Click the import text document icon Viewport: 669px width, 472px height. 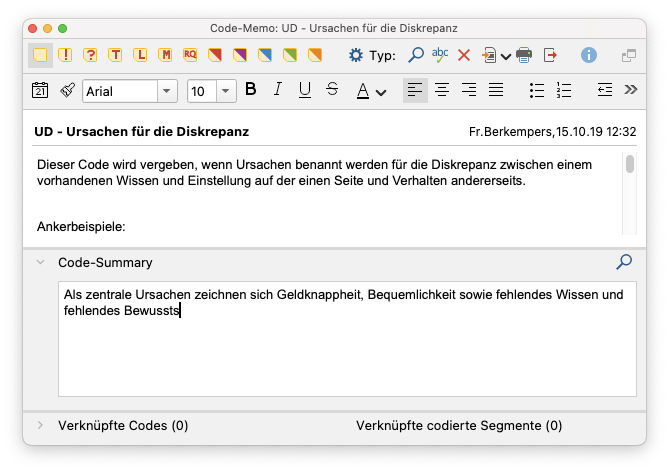click(489, 55)
